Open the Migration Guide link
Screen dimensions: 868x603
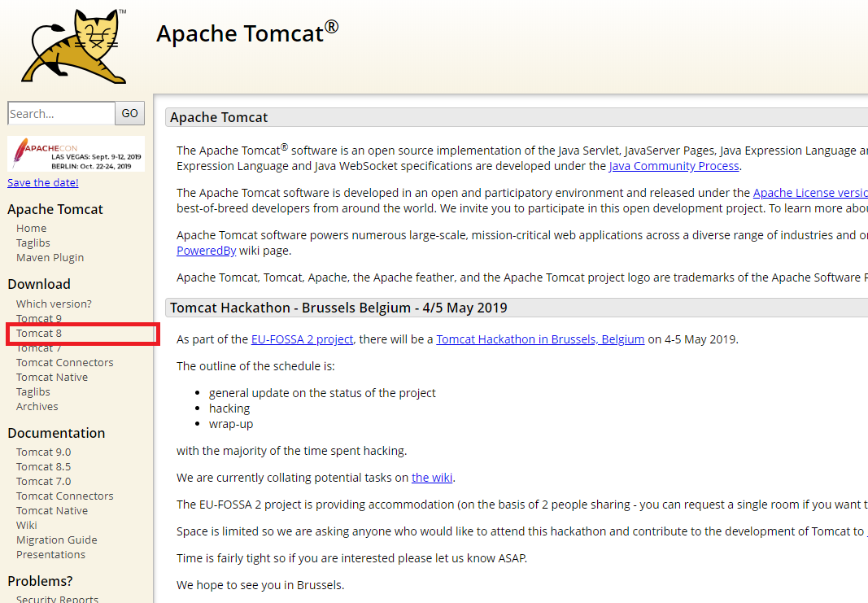coord(57,540)
